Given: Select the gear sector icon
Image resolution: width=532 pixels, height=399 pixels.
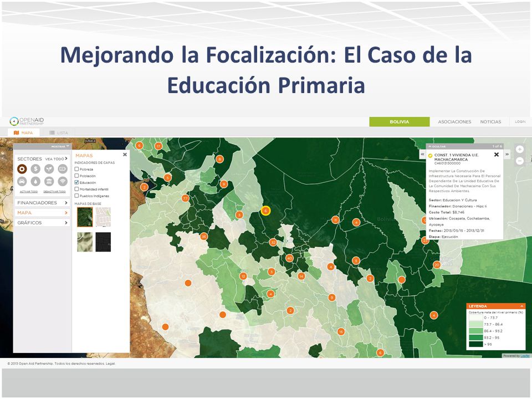Looking at the screenshot, I should point(22,168).
